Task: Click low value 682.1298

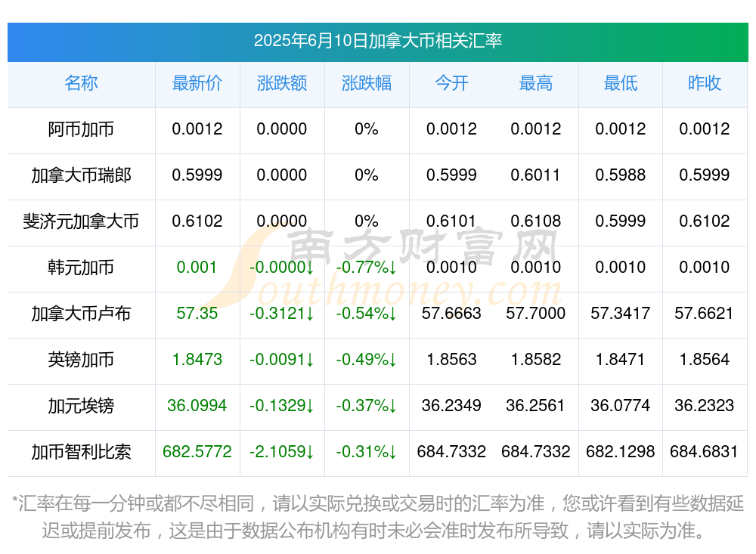Action: pos(621,452)
